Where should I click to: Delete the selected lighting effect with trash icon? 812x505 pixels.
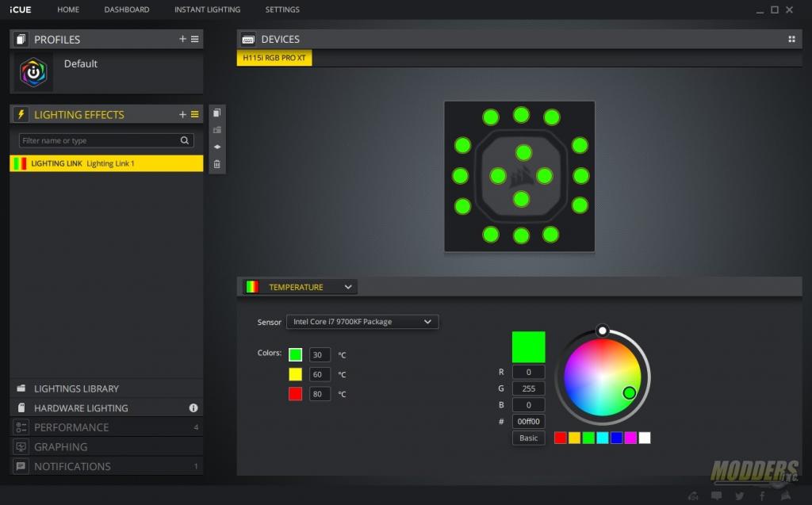coord(217,164)
